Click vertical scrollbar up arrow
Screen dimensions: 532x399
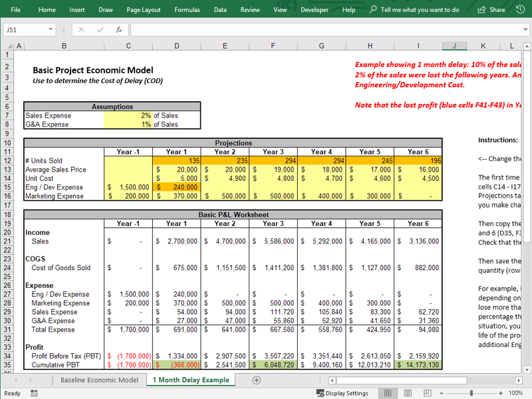coord(527,46)
